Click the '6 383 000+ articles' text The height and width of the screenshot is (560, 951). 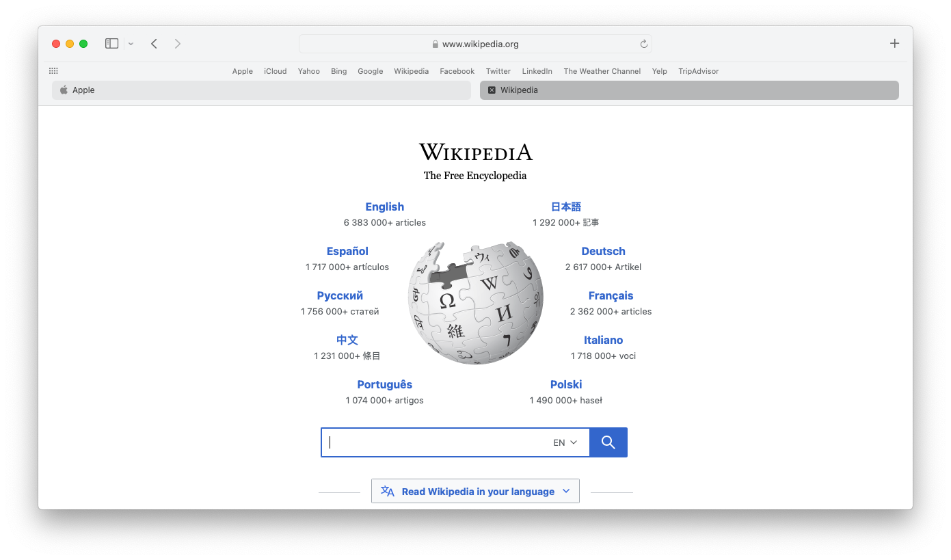(385, 222)
